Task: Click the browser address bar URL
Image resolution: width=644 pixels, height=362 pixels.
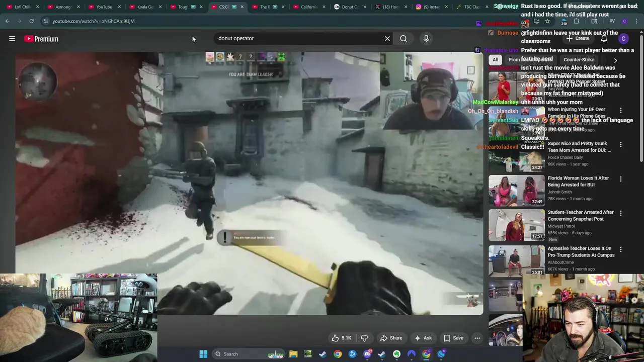Action: point(94,21)
